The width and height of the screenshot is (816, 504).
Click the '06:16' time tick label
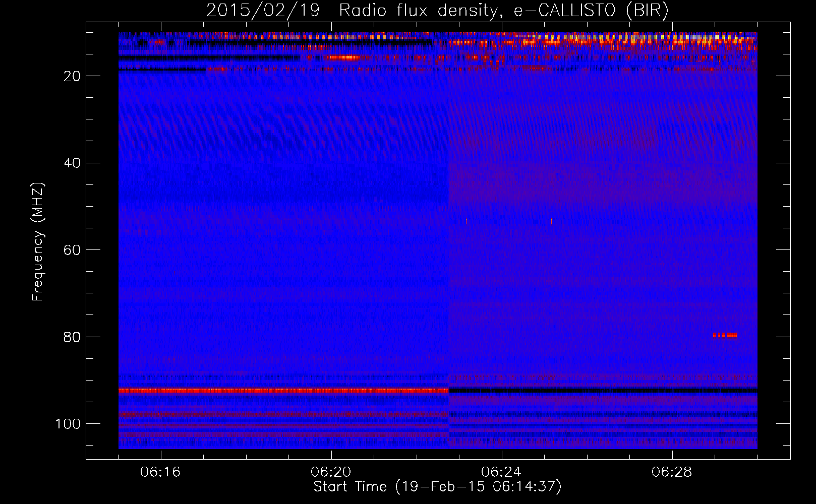pos(161,472)
